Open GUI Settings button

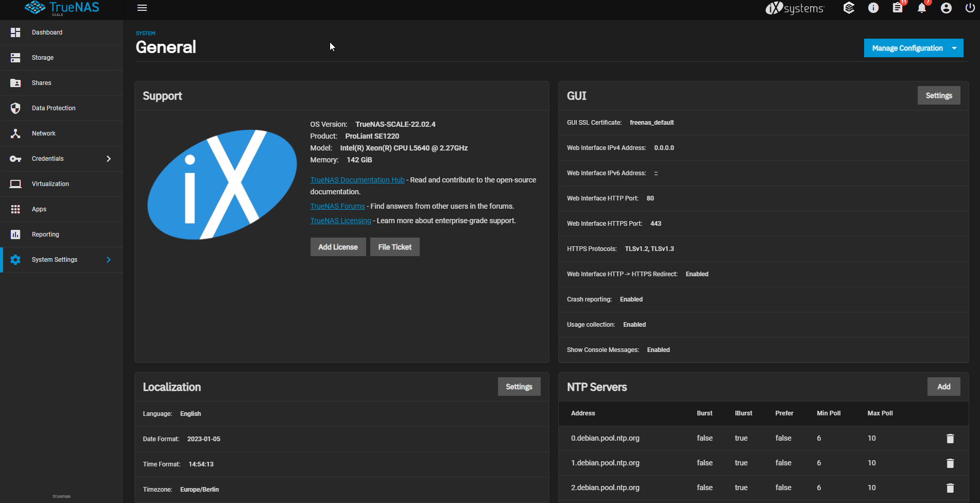939,95
